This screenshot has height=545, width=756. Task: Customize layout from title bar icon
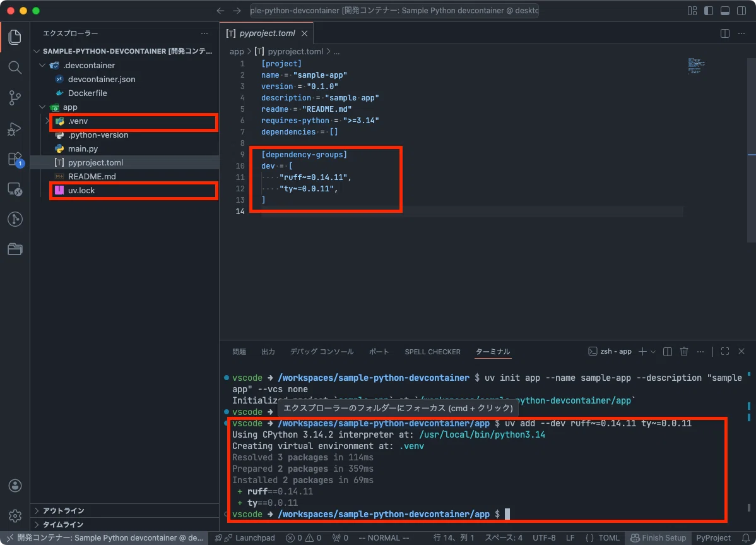[692, 11]
